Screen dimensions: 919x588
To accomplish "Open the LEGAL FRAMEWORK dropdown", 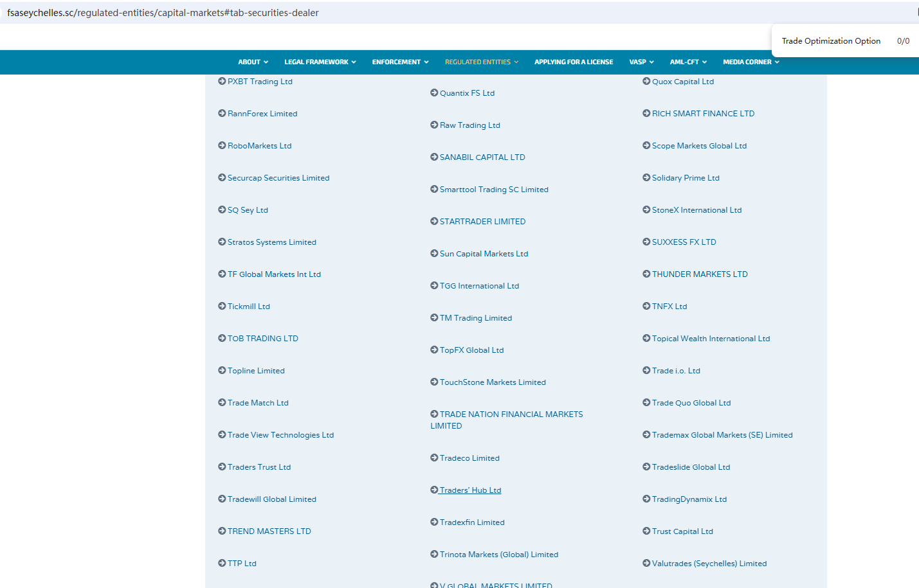I will coord(320,62).
